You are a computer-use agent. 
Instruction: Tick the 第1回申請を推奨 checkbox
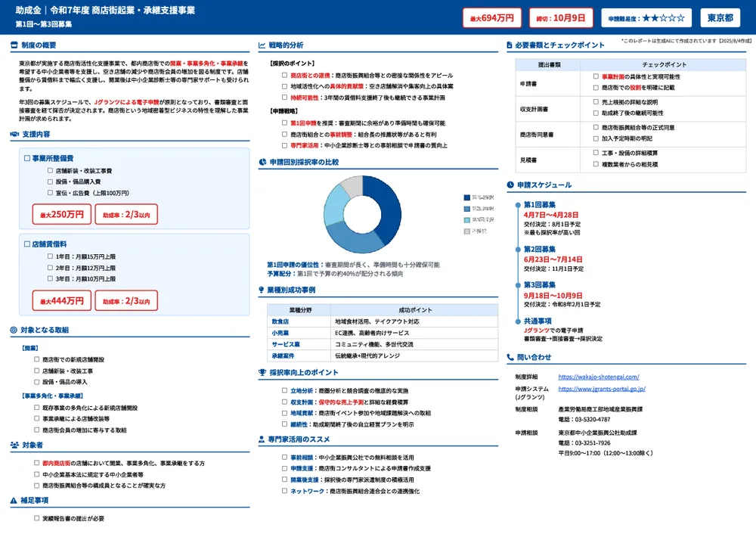click(x=284, y=123)
